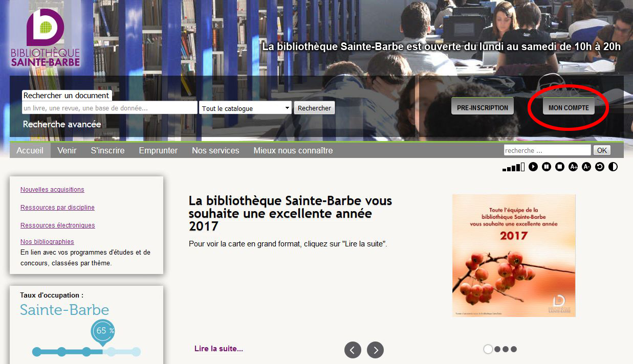The height and width of the screenshot is (364, 633).
Task: Select the first carousel dot indicator
Action: point(488,349)
